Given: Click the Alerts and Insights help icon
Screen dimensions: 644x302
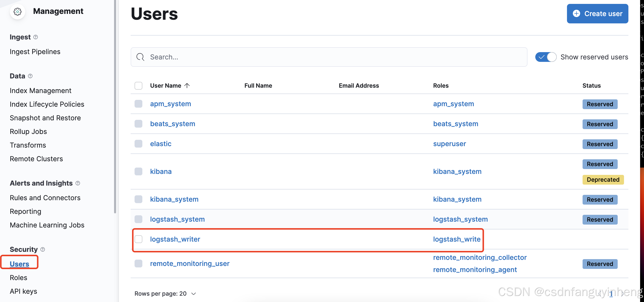Looking at the screenshot, I should click(78, 183).
